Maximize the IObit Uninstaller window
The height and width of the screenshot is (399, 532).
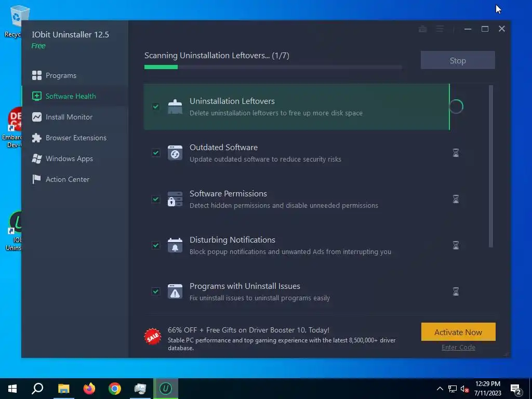coord(485,29)
